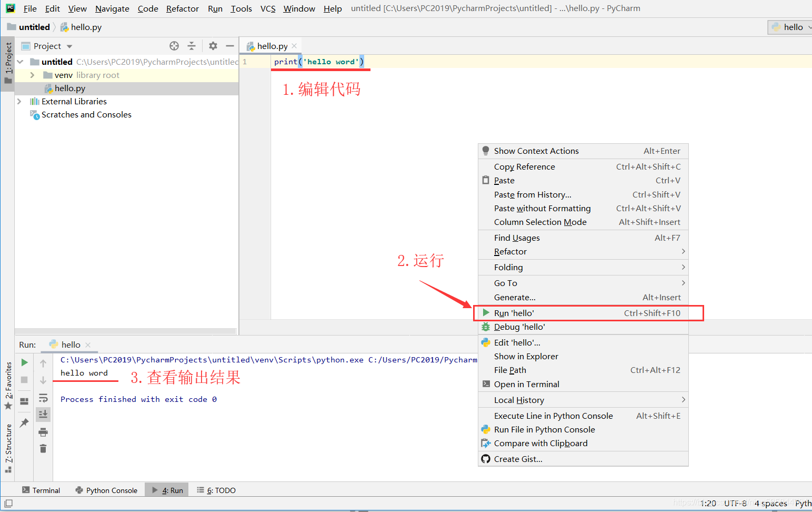
Task: Open the 2: Favorites side tab
Action: click(x=8, y=386)
